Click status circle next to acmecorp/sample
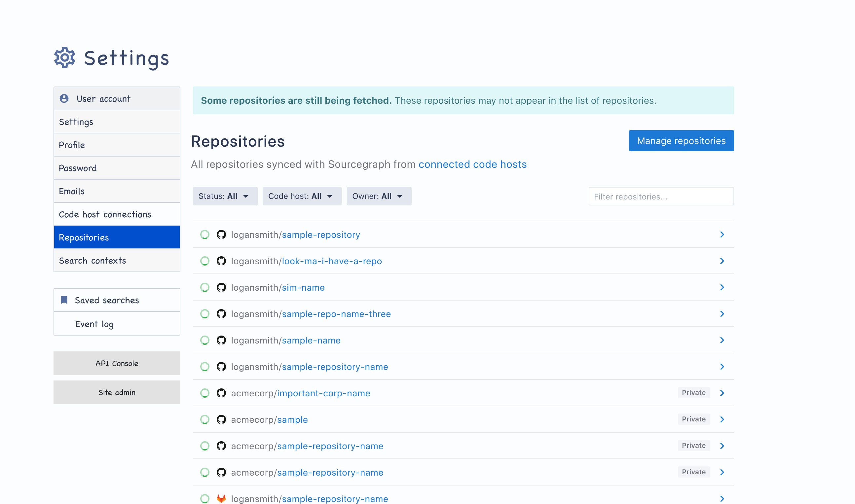 [205, 419]
